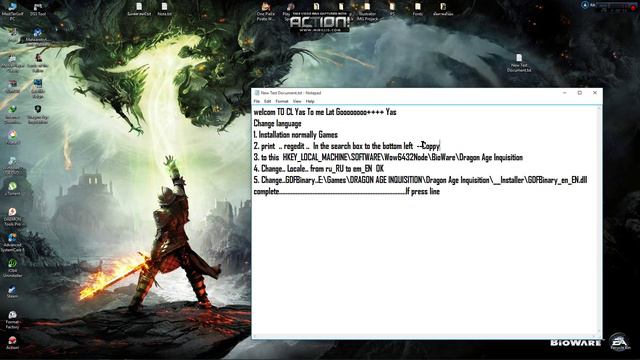
Task: Select the Fonts folder on the desktop
Action: [x=417, y=9]
